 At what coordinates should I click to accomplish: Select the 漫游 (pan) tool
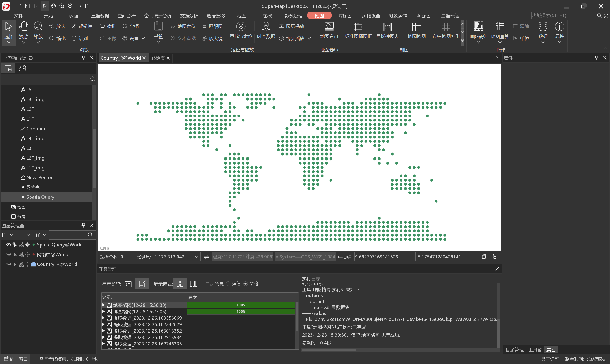click(x=23, y=32)
